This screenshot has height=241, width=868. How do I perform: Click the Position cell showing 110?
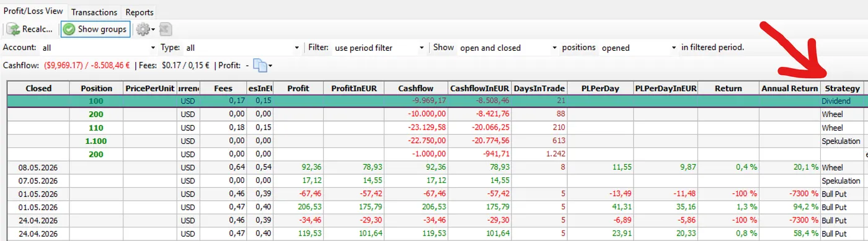[96, 128]
